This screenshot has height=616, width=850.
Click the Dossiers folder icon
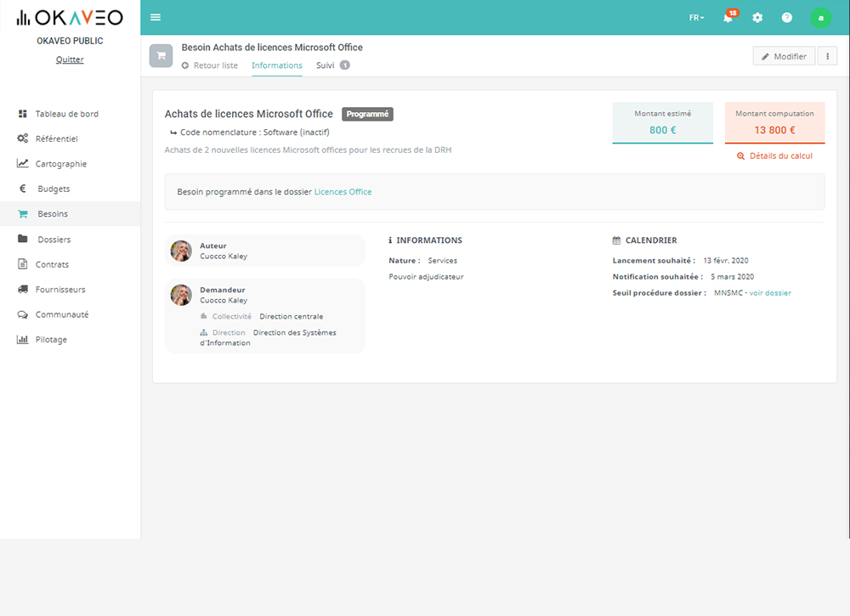pos(22,239)
